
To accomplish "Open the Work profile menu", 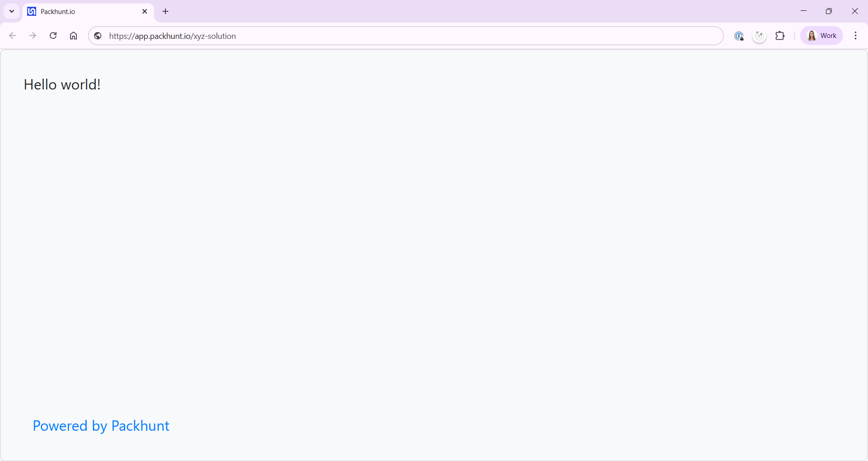I will (x=821, y=36).
